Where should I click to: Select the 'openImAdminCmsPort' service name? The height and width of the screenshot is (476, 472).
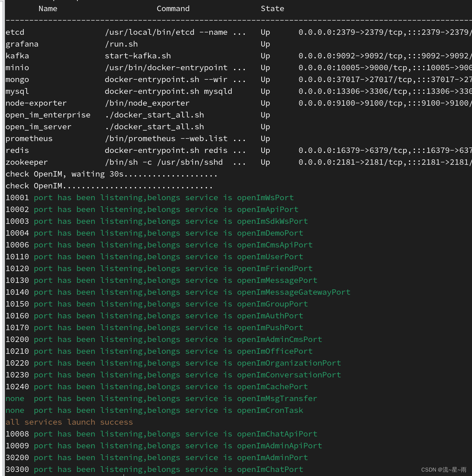pyautogui.click(x=280, y=339)
